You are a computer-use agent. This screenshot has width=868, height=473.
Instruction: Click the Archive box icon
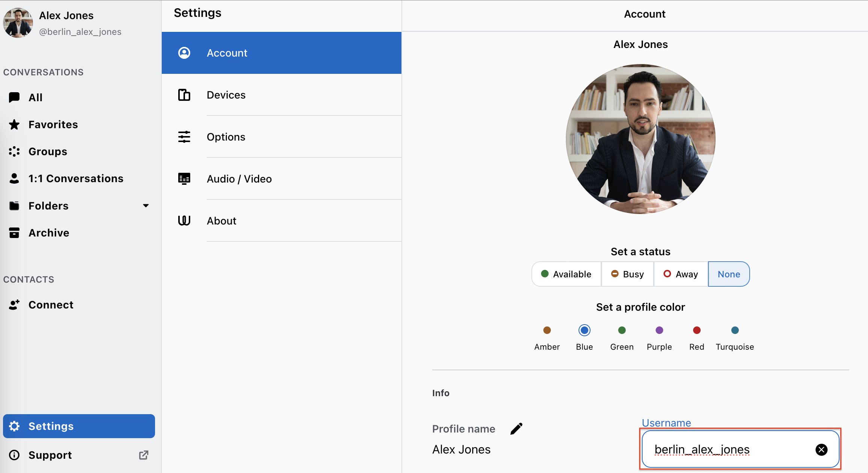tap(14, 233)
